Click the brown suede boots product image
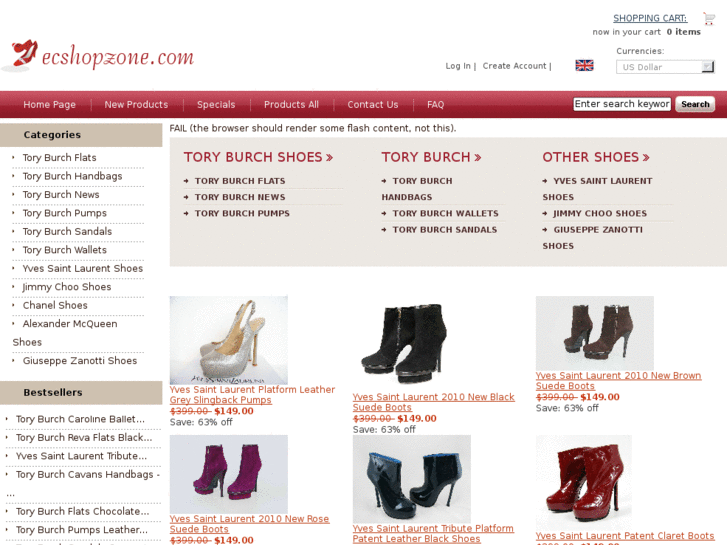 pos(595,333)
